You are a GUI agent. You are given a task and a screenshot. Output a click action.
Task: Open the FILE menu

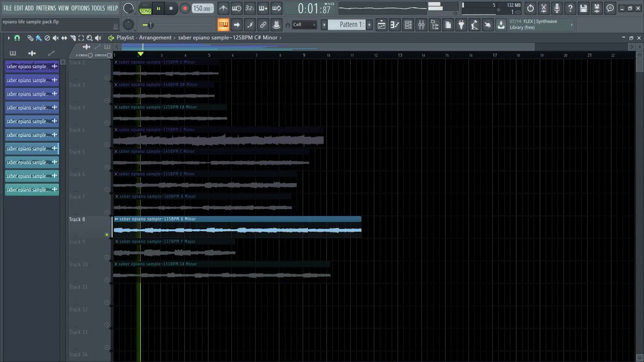[x=8, y=8]
